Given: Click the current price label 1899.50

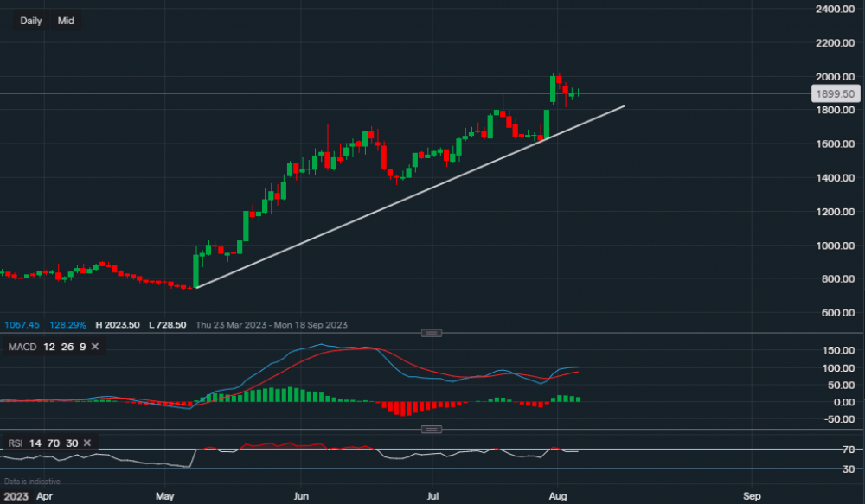Looking at the screenshot, I should [x=834, y=93].
